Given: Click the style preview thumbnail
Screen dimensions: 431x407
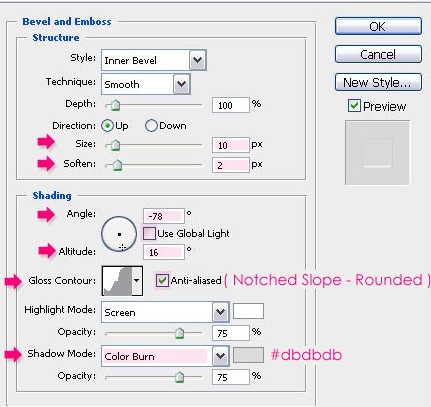Looking at the screenshot, I should click(x=377, y=153).
